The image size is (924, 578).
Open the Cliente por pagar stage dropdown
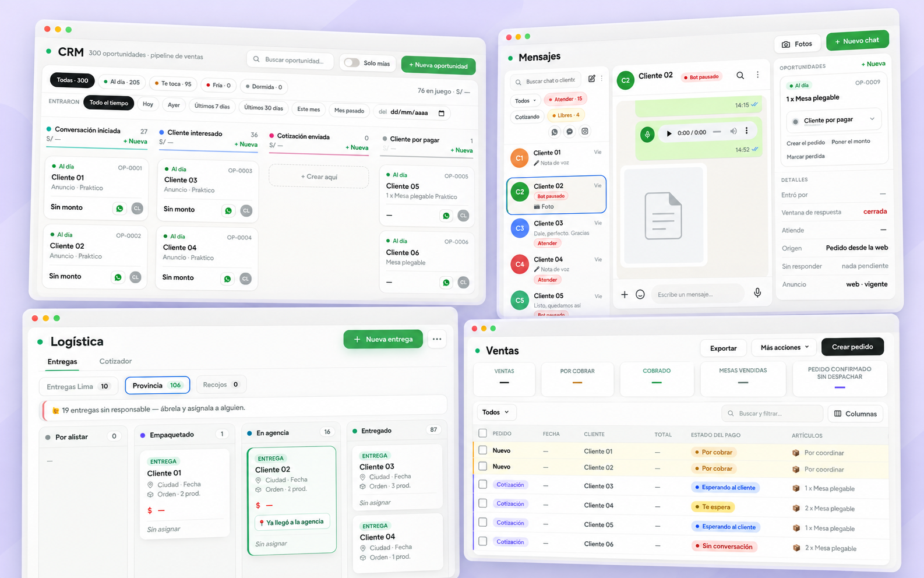pos(834,120)
